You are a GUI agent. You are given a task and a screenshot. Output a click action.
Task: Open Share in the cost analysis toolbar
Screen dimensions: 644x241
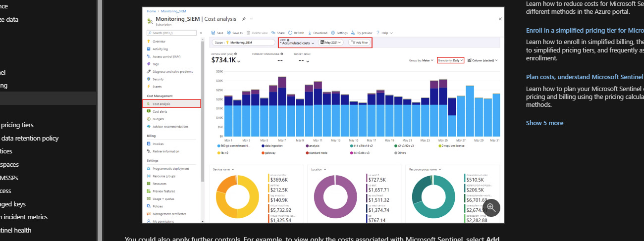click(x=278, y=33)
